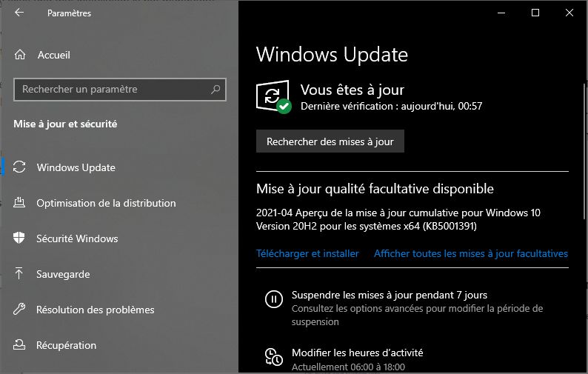Go to Accueil settings home
This screenshot has width=588, height=374.
[53, 55]
